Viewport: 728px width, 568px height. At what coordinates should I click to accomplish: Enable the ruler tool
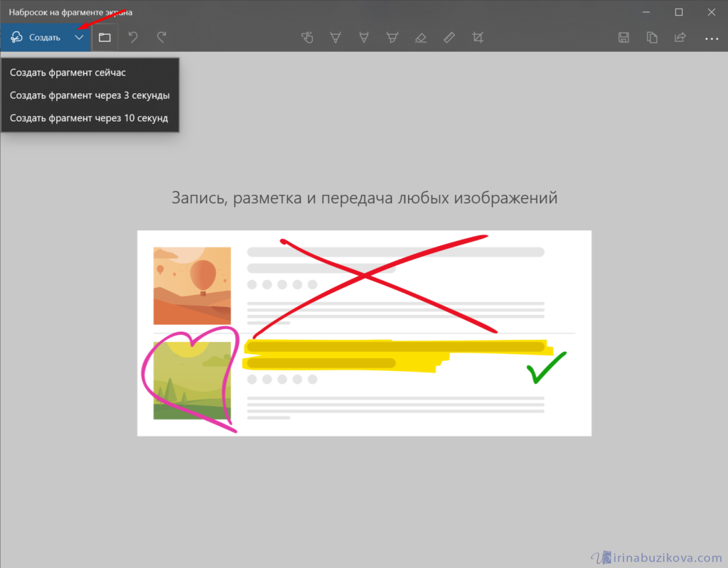click(x=449, y=37)
